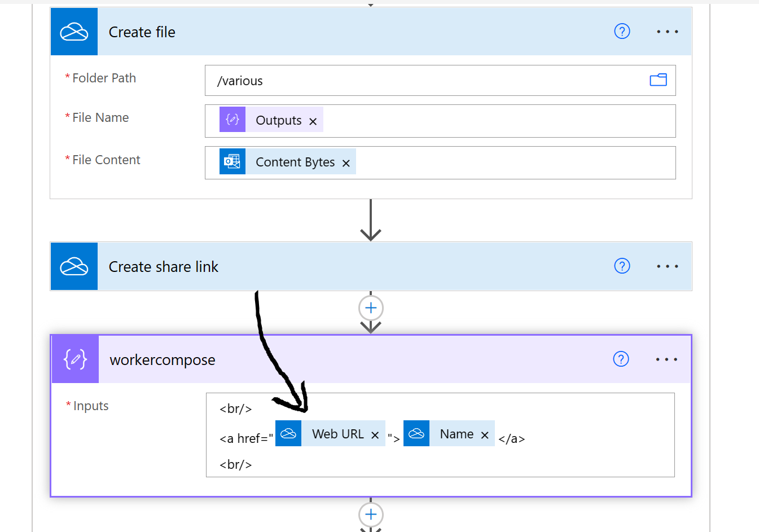
Task: Click the Create file header title
Action: coord(142,32)
